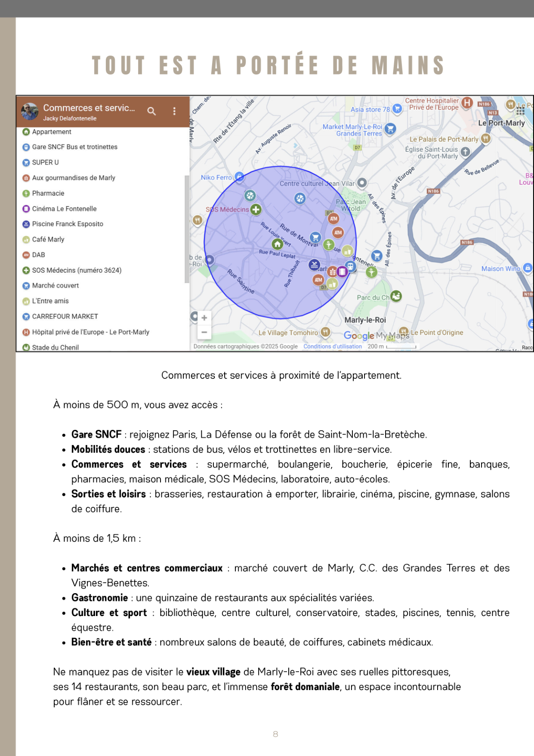Click the Jacky Delafontenelle profile avatar
This screenshot has width=534, height=756.
[30, 111]
